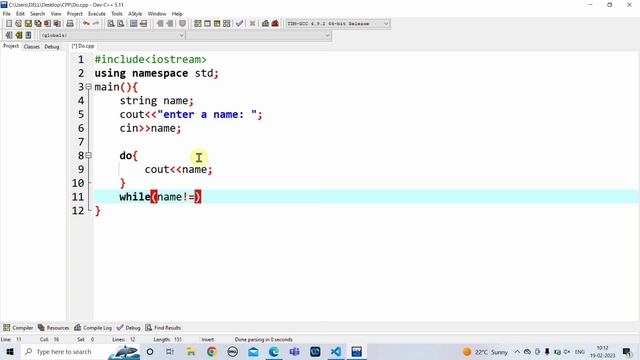The image size is (640, 360).
Task: Open the TDM-GCC compiler set dropdown
Action: 338,24
